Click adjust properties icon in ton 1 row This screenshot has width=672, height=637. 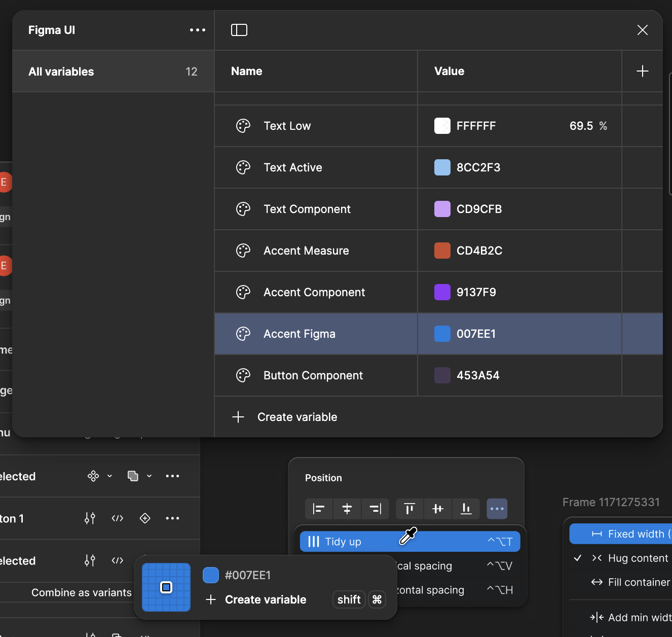90,518
